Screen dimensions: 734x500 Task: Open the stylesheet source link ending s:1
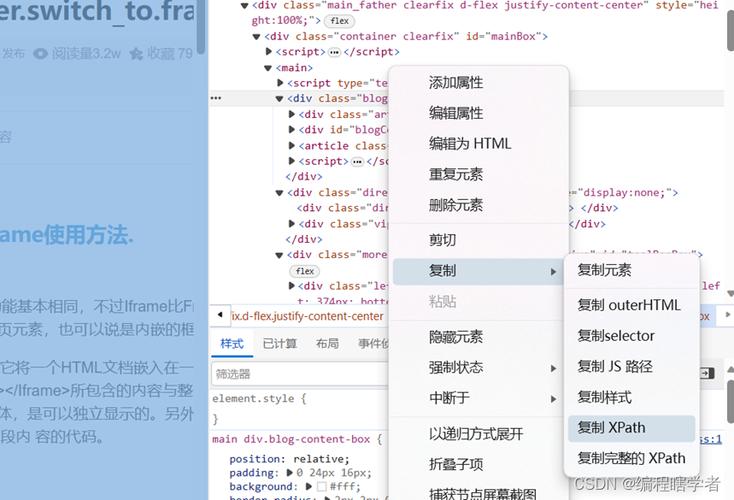(711, 439)
